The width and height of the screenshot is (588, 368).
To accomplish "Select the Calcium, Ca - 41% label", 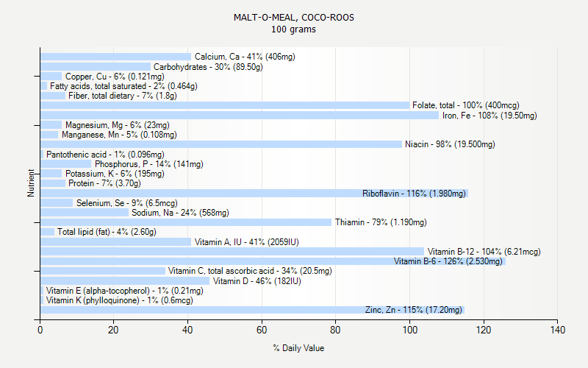I will [x=245, y=57].
